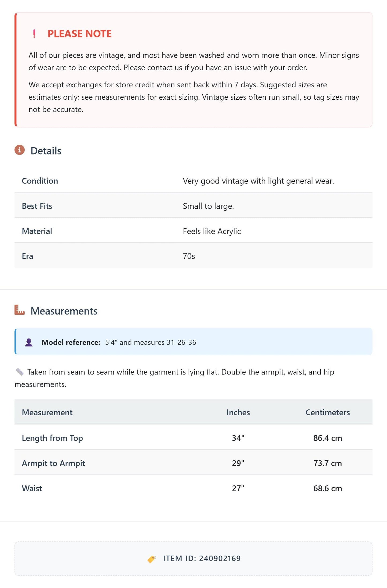387x588 pixels.
Task: Click the Length from Top 34" value
Action: point(238,438)
